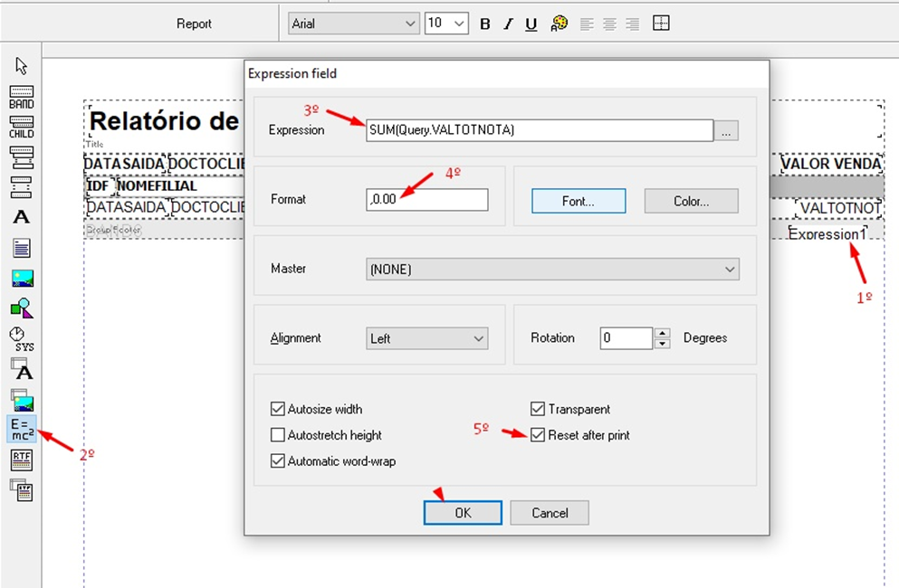Expand the Alignment dropdown
This screenshot has width=899, height=588.
[427, 338]
